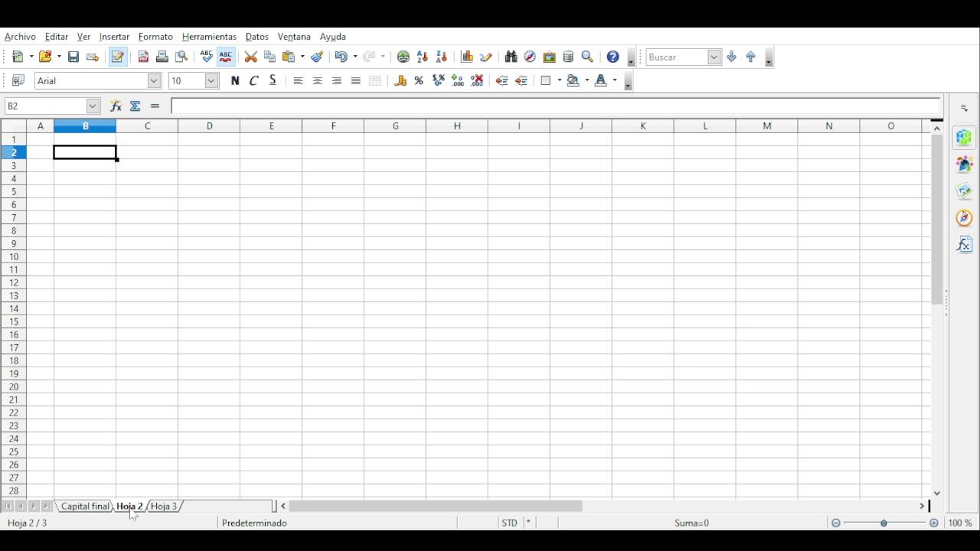Expand the paste options arrow
The image size is (980, 551).
302,57
